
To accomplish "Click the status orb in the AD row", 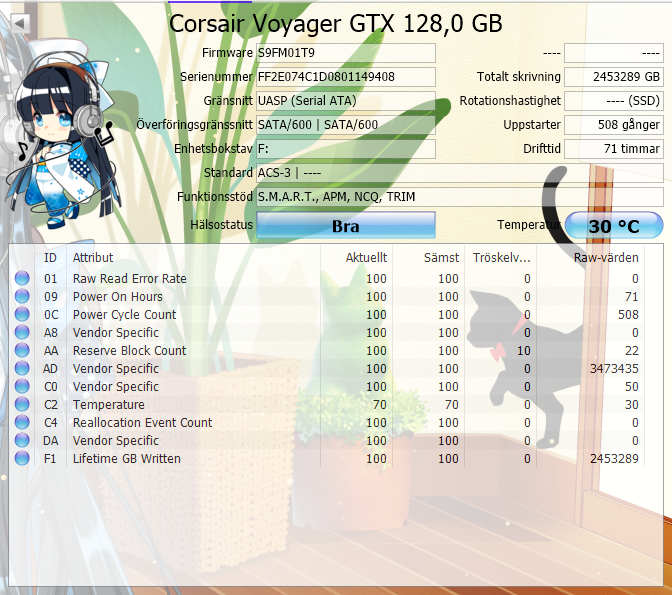I will point(22,368).
